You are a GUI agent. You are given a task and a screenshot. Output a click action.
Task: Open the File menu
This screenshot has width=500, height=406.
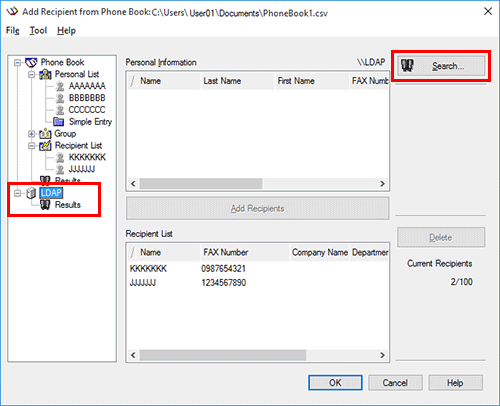pyautogui.click(x=13, y=31)
